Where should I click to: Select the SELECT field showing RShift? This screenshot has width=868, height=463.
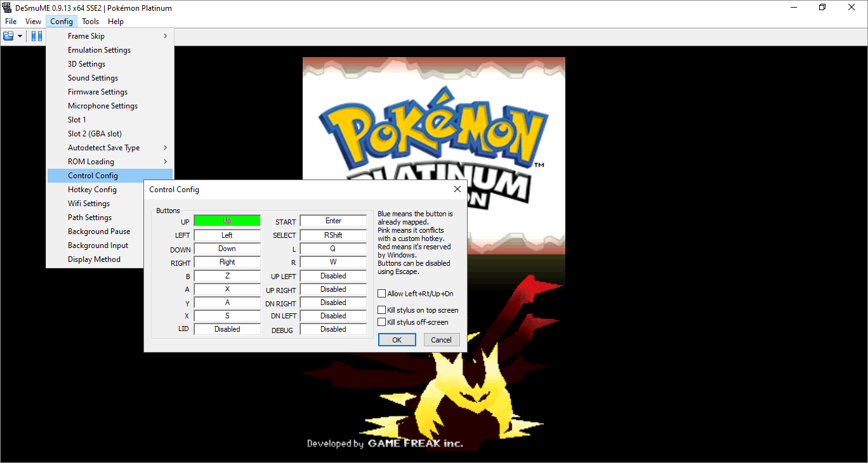click(x=333, y=235)
